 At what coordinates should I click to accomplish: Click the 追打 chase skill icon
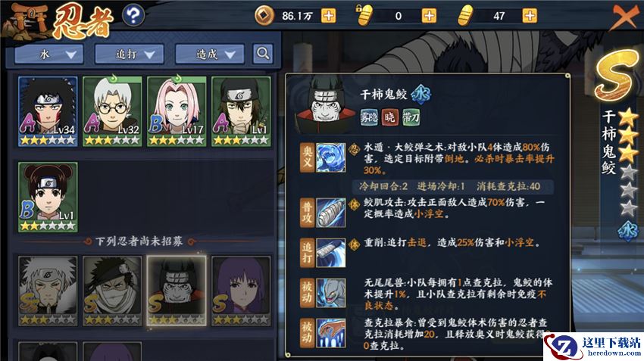coord(331,253)
